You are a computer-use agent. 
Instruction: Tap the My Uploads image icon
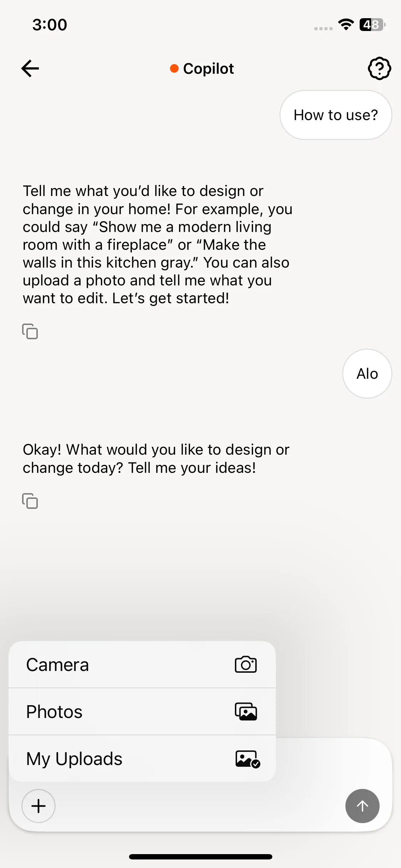coord(248,759)
